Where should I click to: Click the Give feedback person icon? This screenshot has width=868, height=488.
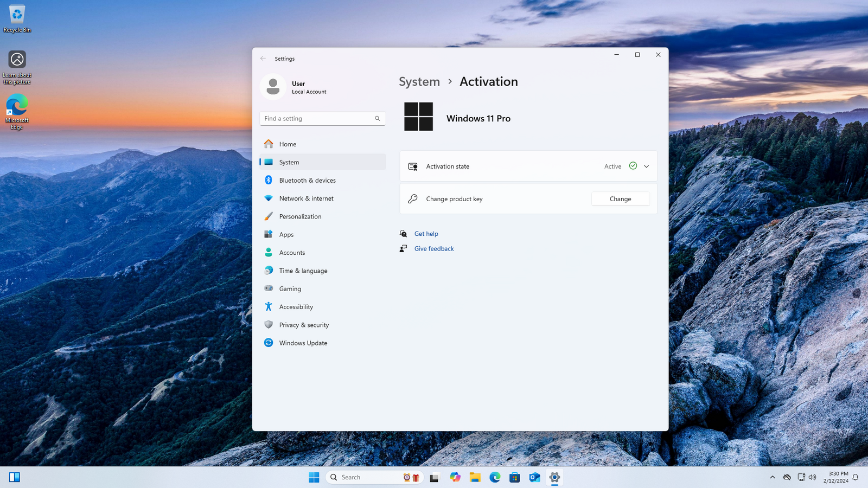[403, 248]
